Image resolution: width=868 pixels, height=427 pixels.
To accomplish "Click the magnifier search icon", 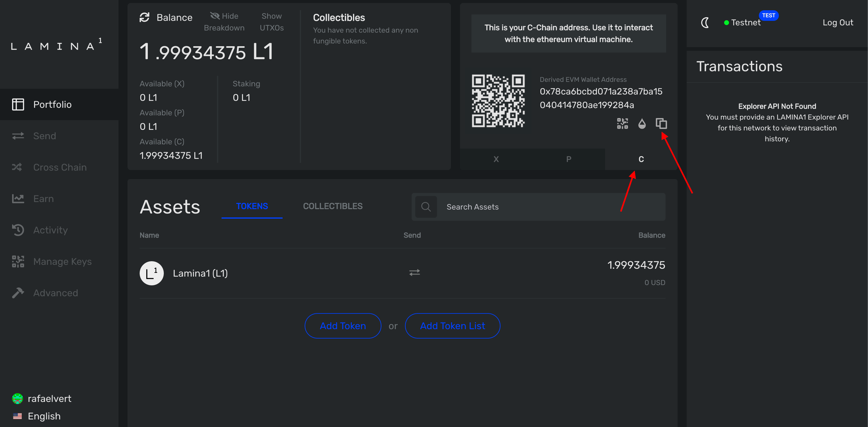I will click(x=426, y=207).
